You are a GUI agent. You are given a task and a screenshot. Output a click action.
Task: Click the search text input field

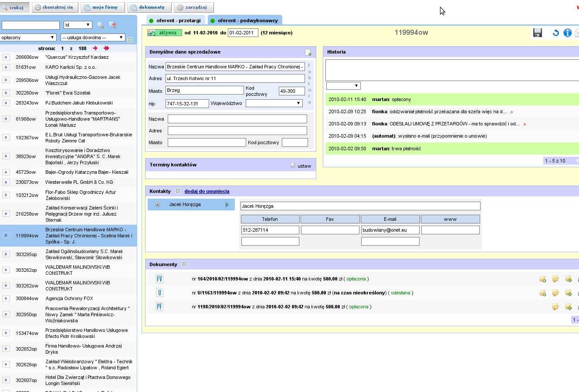tap(30, 25)
